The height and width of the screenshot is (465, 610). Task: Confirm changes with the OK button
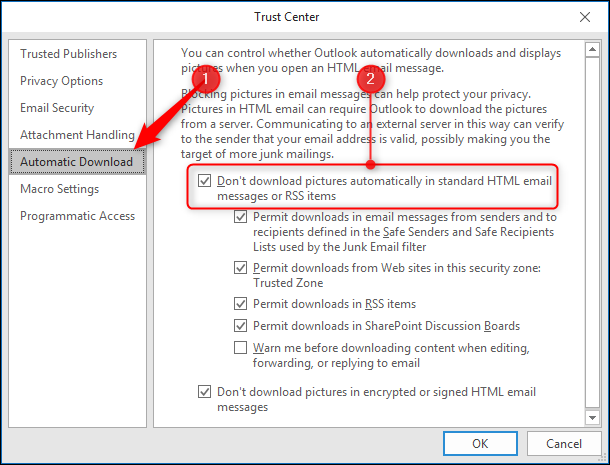click(480, 444)
